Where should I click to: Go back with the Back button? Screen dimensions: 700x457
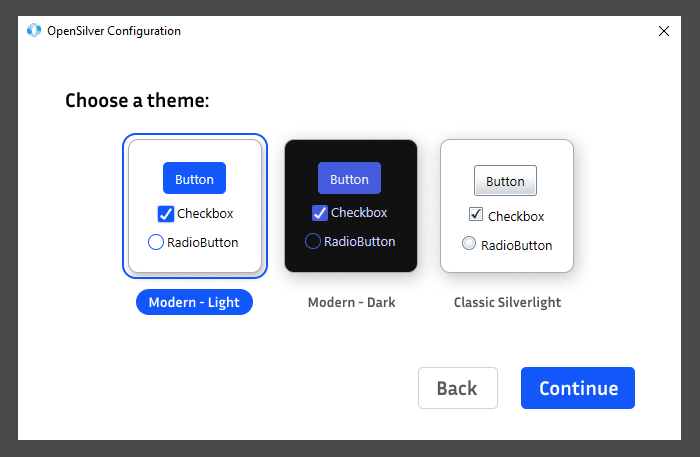point(457,388)
